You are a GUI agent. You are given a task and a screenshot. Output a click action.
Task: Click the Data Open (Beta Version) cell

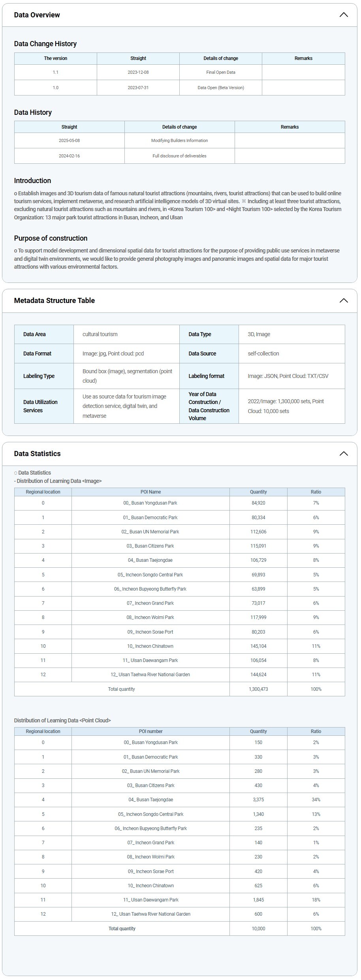(x=220, y=88)
